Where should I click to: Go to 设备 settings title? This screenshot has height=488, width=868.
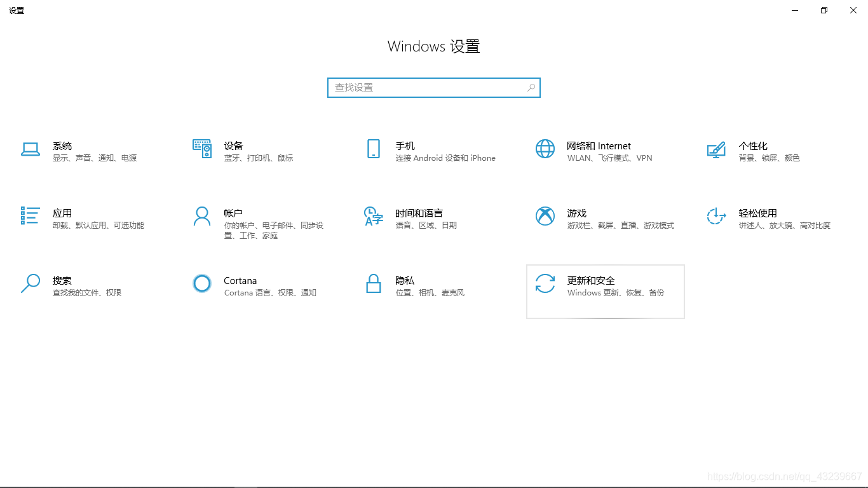tap(234, 146)
